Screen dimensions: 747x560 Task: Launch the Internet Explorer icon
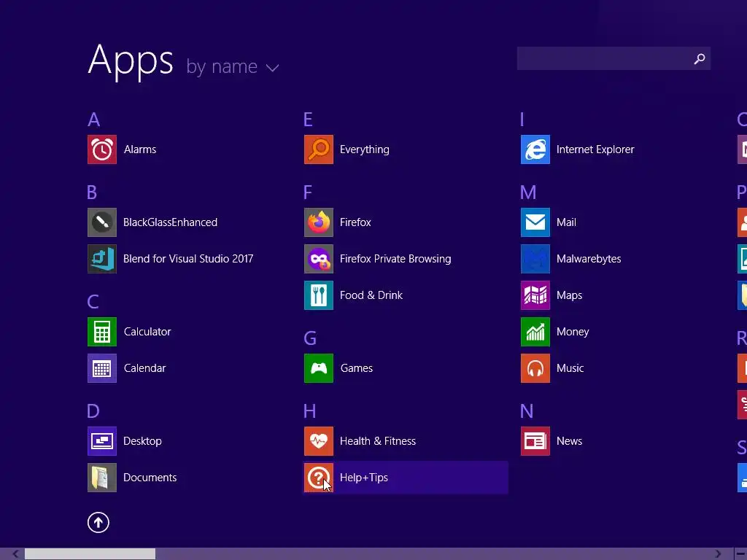[x=535, y=149]
